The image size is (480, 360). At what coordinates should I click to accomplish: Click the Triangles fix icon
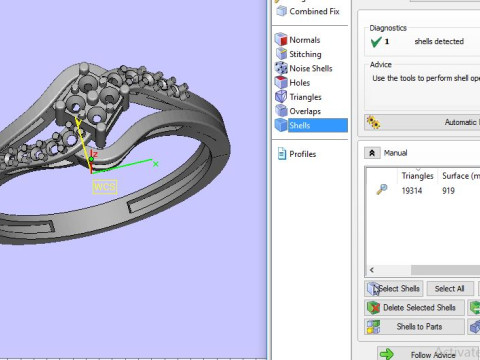(281, 97)
